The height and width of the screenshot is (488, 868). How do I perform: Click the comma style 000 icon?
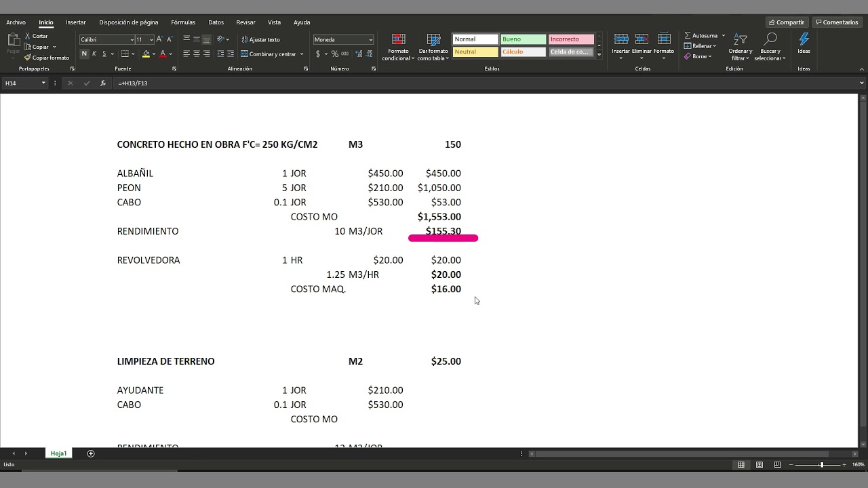[x=345, y=54]
